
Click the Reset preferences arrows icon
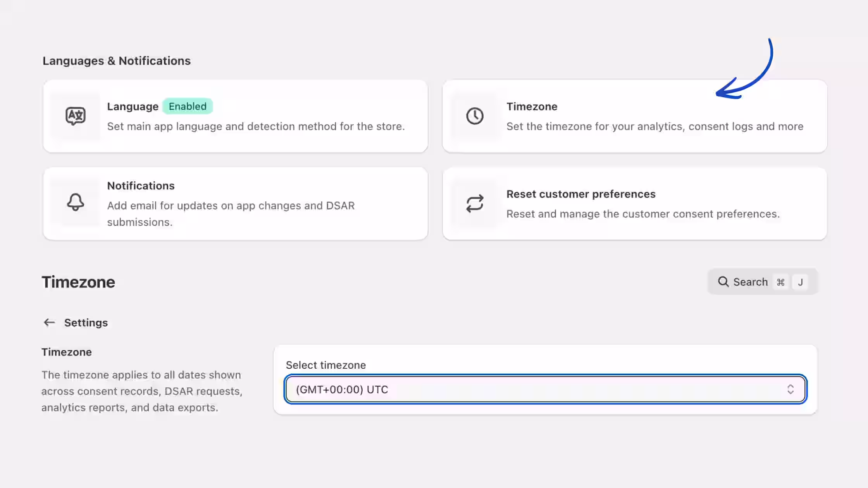(x=475, y=203)
